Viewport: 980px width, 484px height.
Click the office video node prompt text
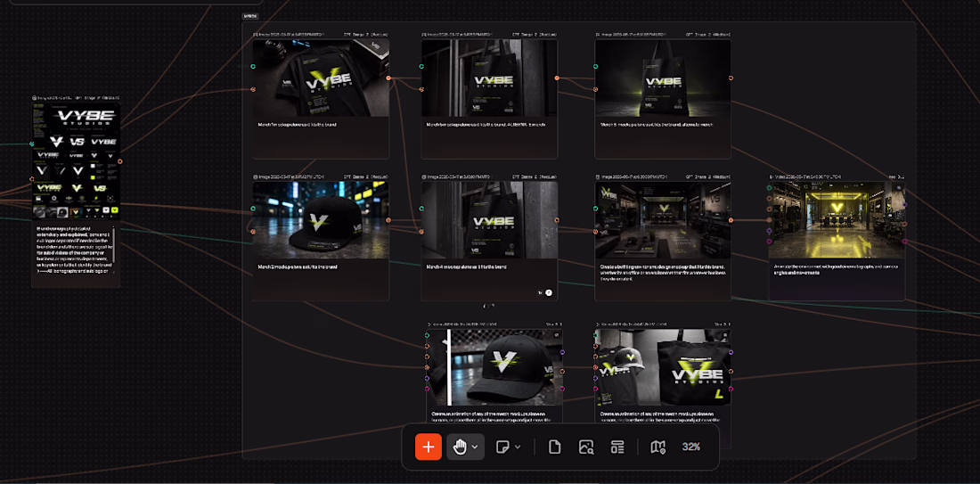(x=835, y=269)
